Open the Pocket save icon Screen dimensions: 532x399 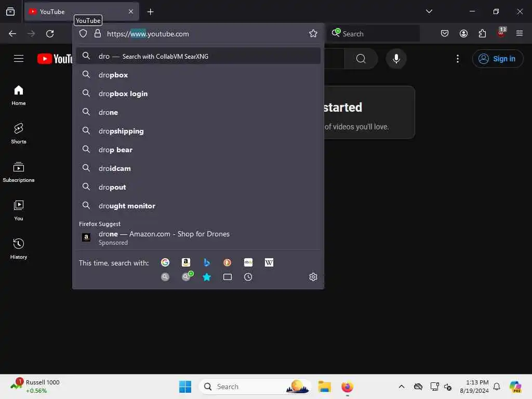click(445, 34)
